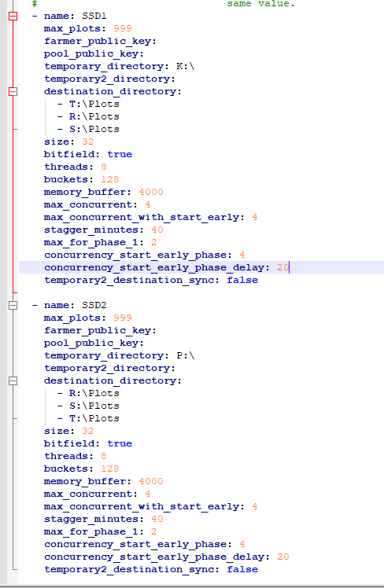Click 'threads: 8' line in SSD1 block
384x588 pixels.
(x=75, y=167)
